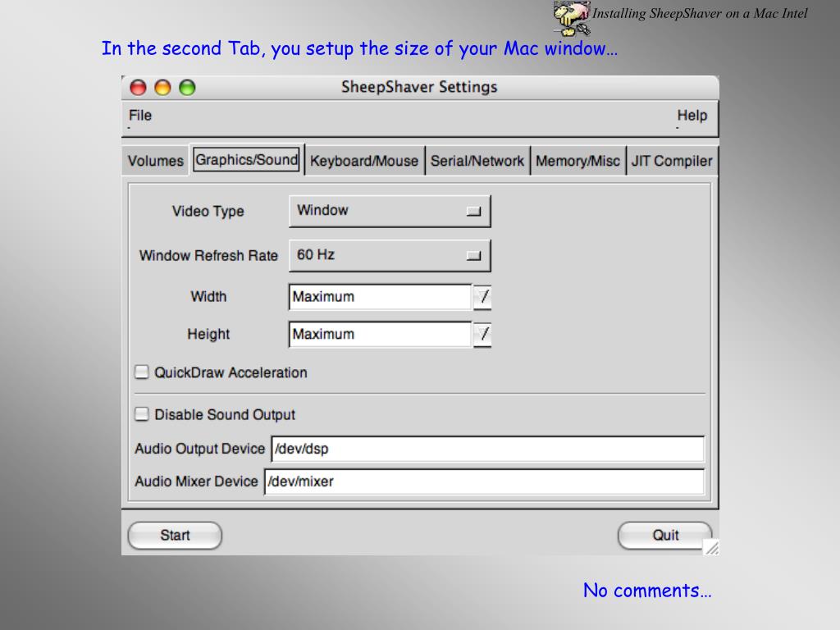840x630 pixels.
Task: Expand the Width combo box arrow
Action: coord(482,297)
